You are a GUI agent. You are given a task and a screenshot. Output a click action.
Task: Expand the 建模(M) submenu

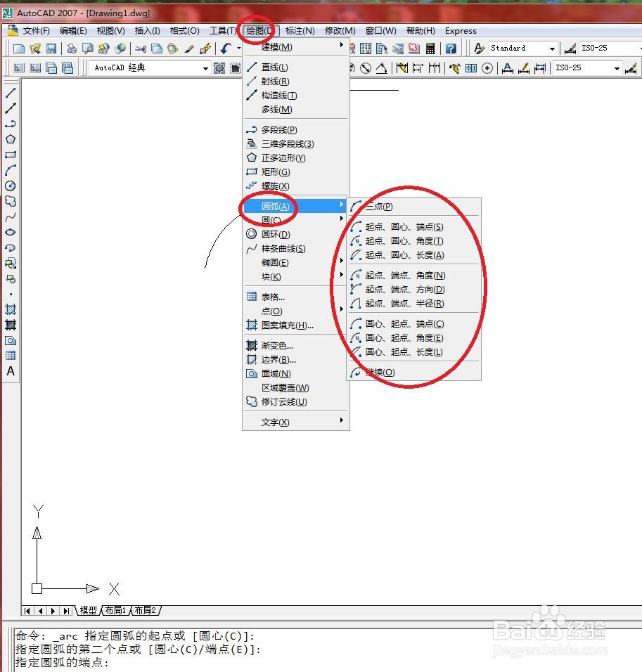296,46
